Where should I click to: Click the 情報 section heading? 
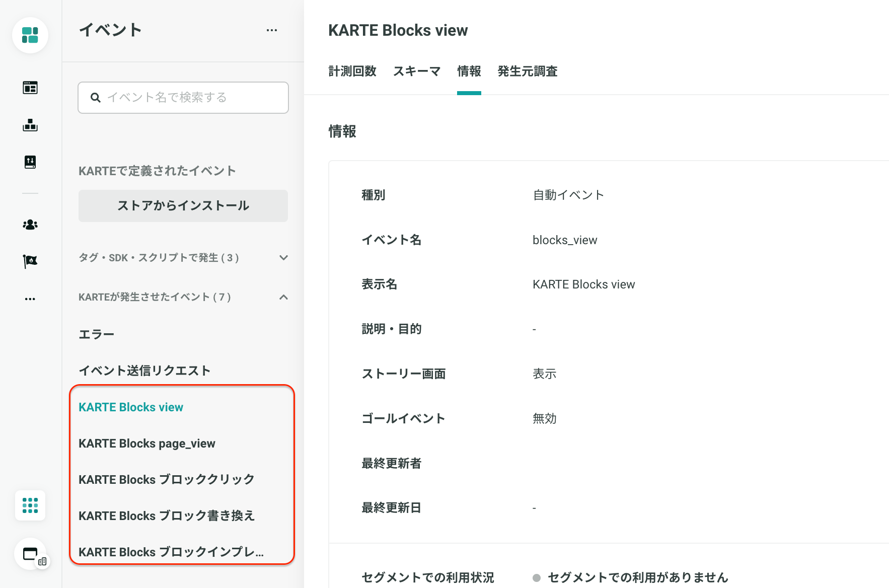(342, 131)
